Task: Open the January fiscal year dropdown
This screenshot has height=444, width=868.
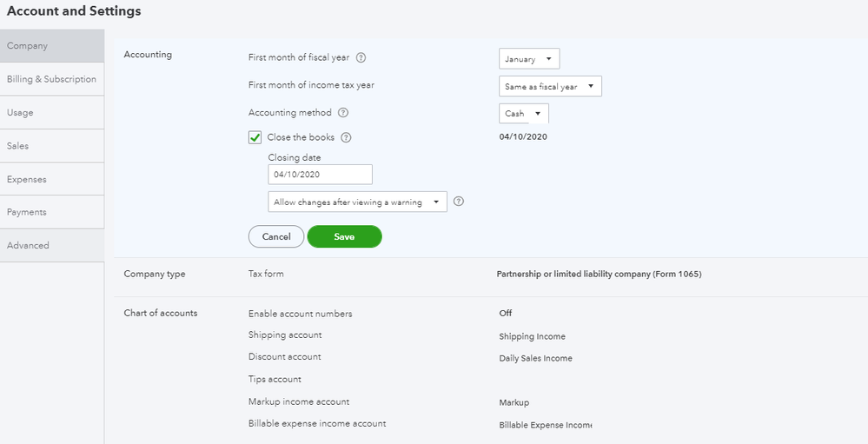Action: 529,59
